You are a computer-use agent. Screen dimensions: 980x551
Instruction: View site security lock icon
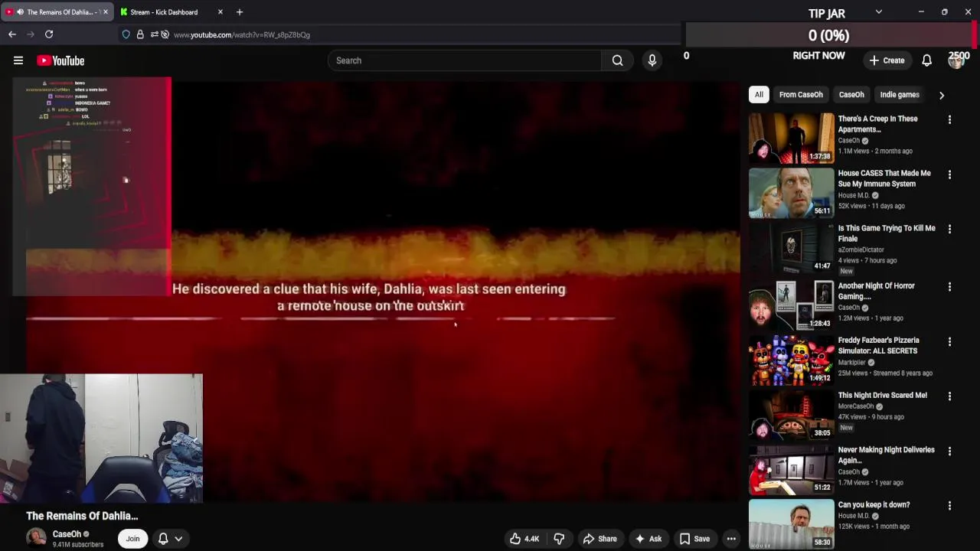click(x=140, y=34)
